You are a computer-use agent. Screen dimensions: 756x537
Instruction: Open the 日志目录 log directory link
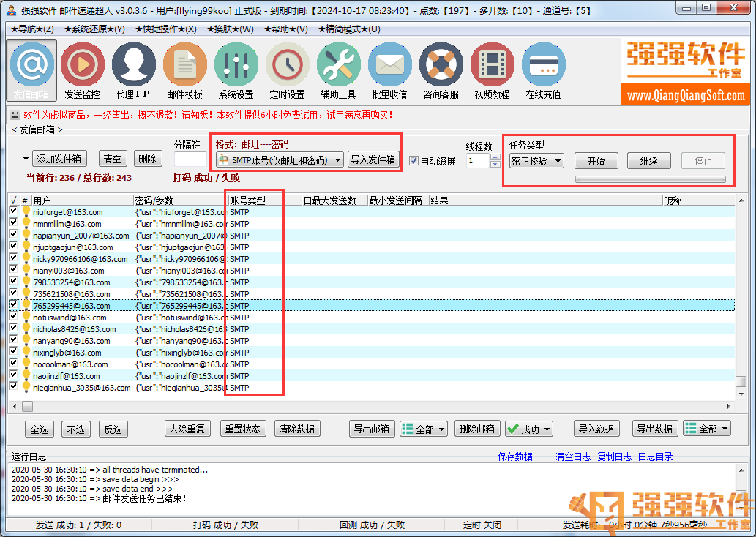click(655, 457)
